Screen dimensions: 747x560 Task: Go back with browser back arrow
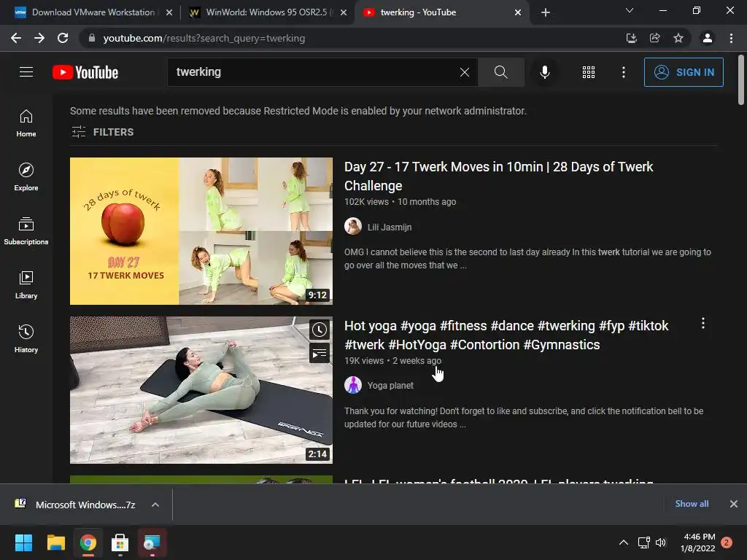click(16, 38)
